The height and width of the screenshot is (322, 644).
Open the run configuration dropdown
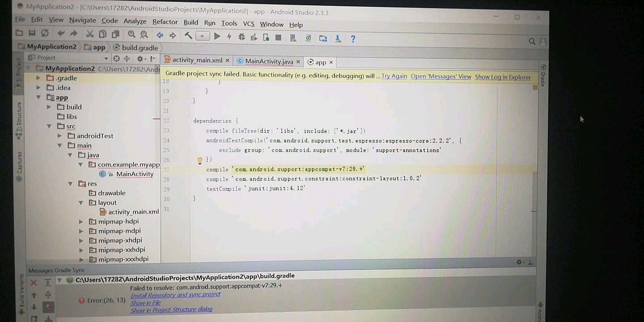click(203, 36)
